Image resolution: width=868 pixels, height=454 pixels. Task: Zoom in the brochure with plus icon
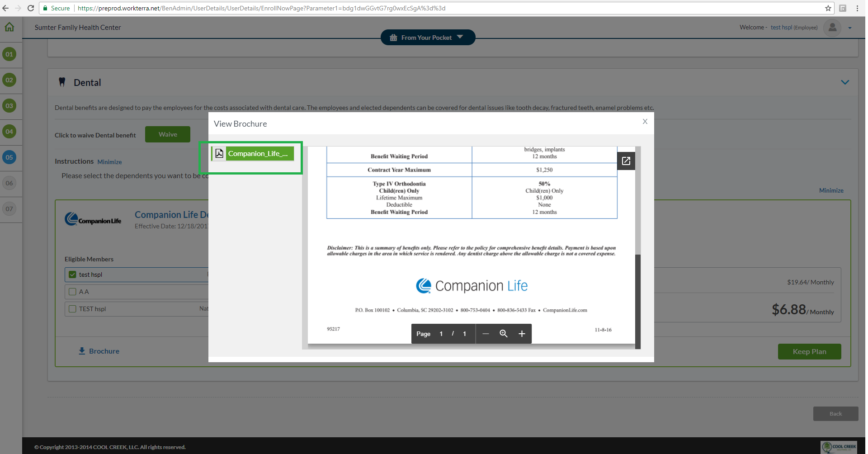[x=522, y=334]
